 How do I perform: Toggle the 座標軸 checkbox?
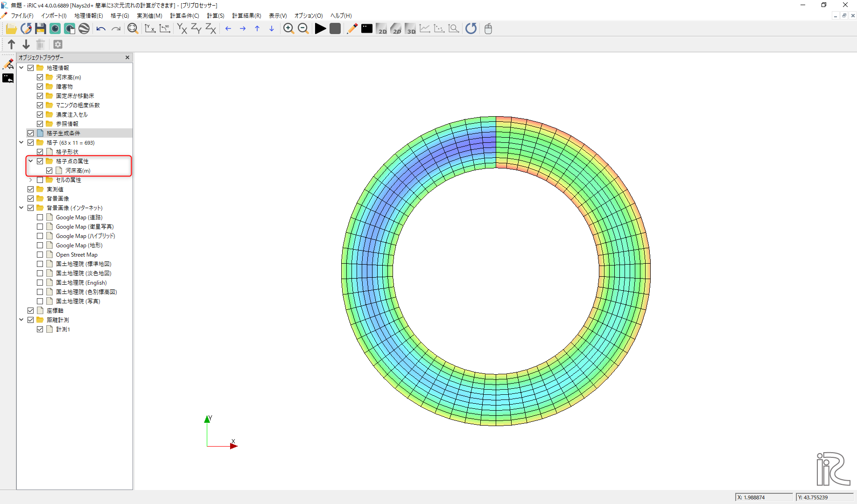(x=30, y=311)
